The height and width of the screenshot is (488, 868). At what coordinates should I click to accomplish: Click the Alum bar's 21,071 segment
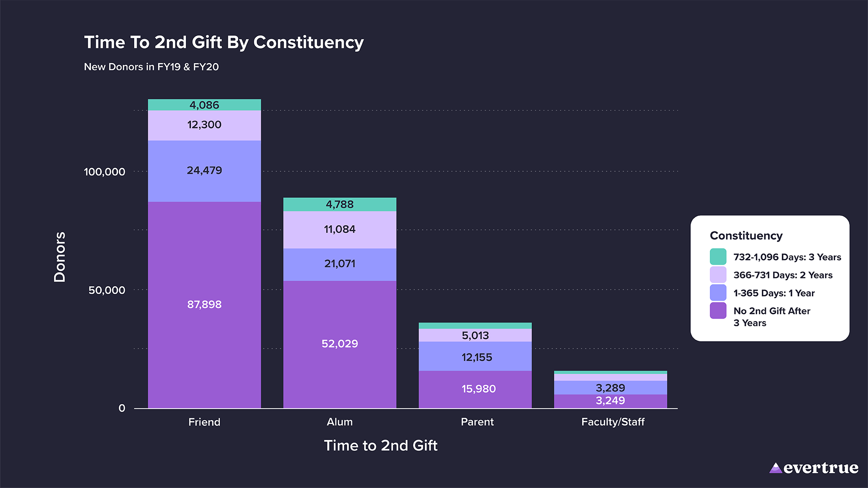click(x=340, y=264)
